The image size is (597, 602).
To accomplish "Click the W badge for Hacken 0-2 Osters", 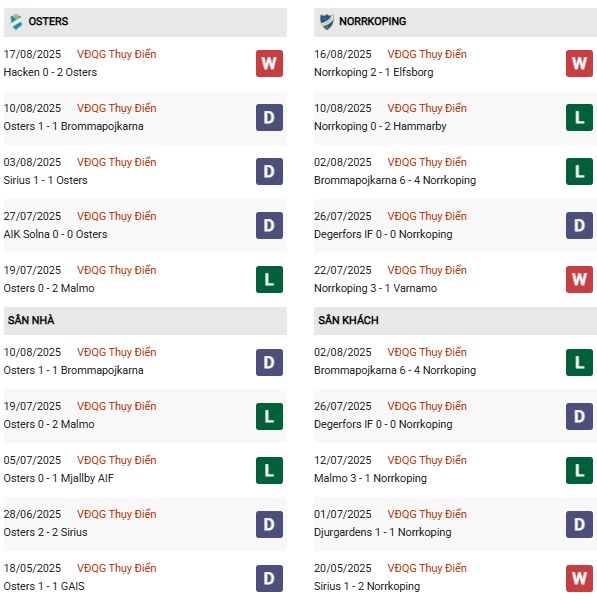I will tap(270, 64).
